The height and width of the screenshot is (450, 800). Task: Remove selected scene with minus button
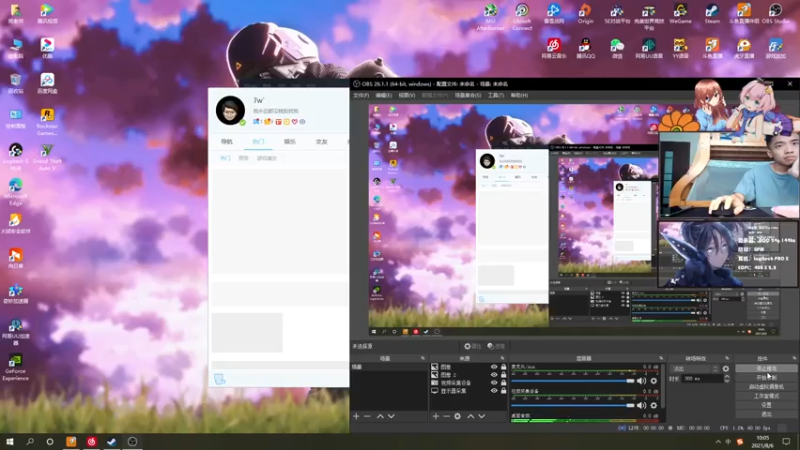[x=367, y=416]
